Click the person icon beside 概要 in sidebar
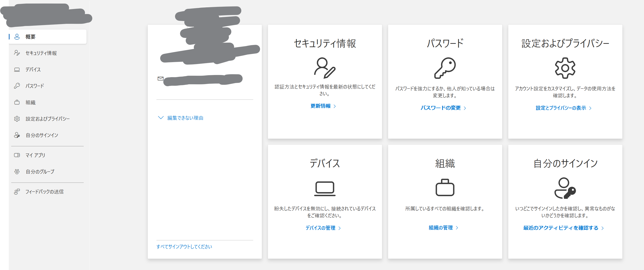644x270 pixels. pyautogui.click(x=17, y=37)
